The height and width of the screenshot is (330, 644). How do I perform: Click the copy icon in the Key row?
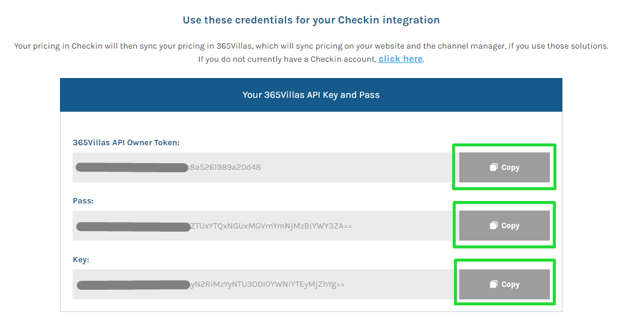pyautogui.click(x=493, y=284)
